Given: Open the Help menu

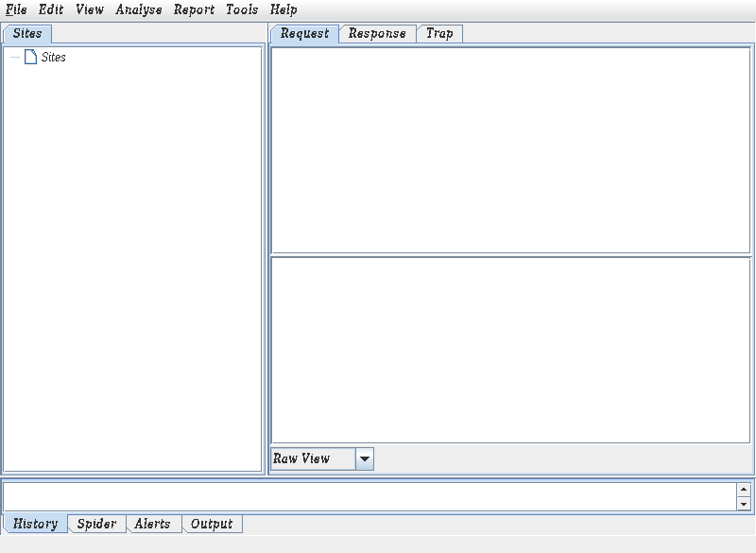Looking at the screenshot, I should (x=283, y=9).
